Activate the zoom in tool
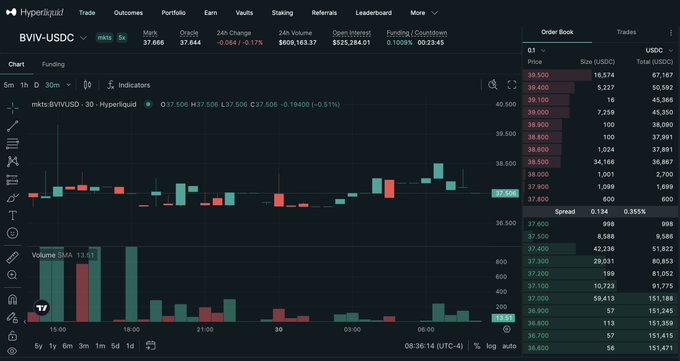The image size is (680, 361). [x=13, y=275]
